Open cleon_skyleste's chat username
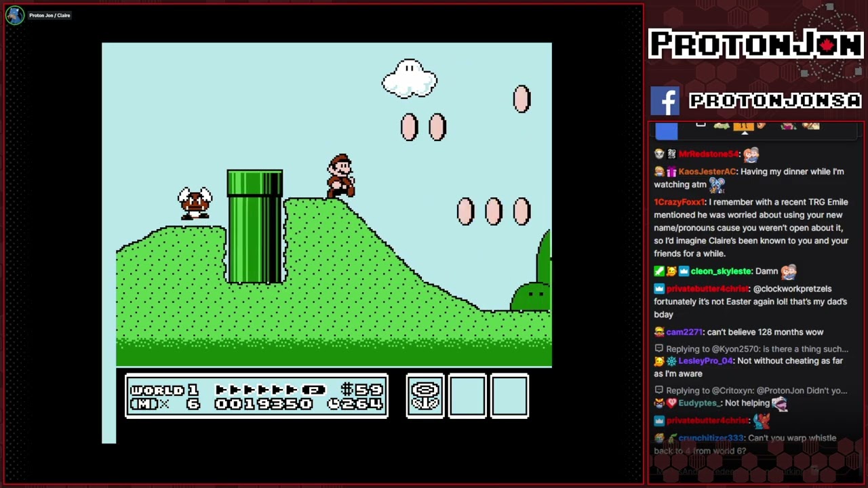This screenshot has width=868, height=488. coord(720,271)
